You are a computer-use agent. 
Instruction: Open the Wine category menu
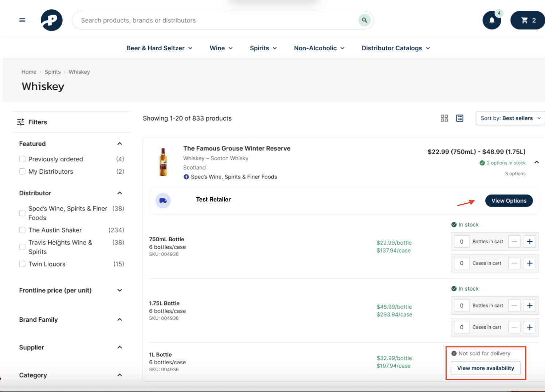click(x=220, y=48)
